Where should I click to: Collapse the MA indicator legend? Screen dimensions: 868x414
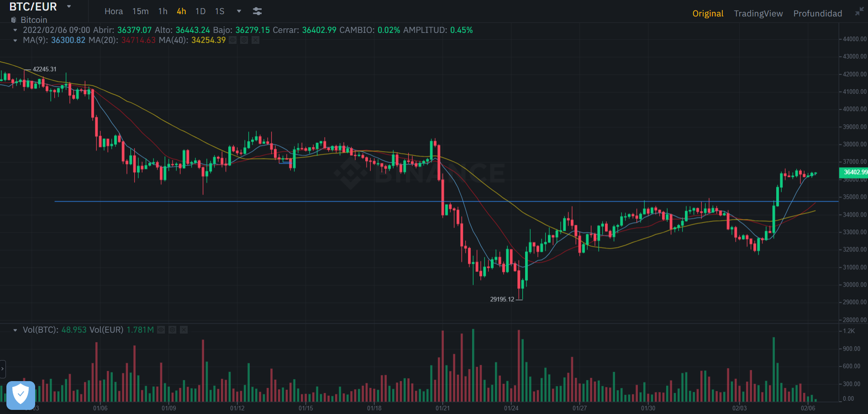(15, 40)
